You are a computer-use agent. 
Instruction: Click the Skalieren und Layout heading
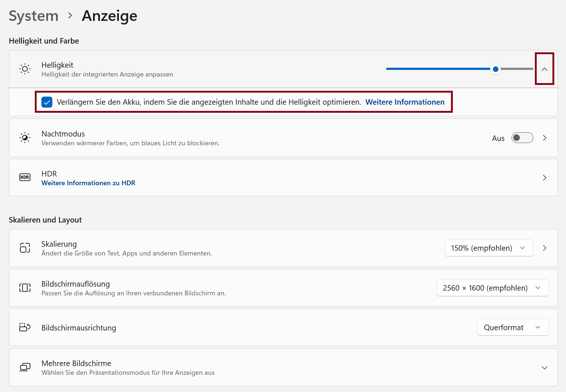[45, 220]
